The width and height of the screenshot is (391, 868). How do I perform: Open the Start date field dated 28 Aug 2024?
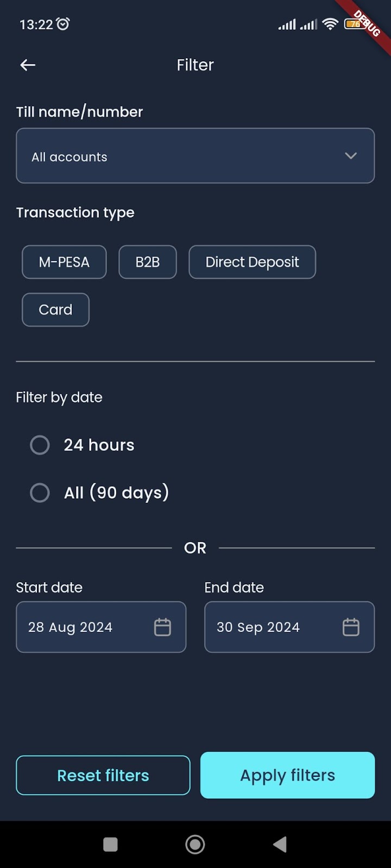click(87, 627)
